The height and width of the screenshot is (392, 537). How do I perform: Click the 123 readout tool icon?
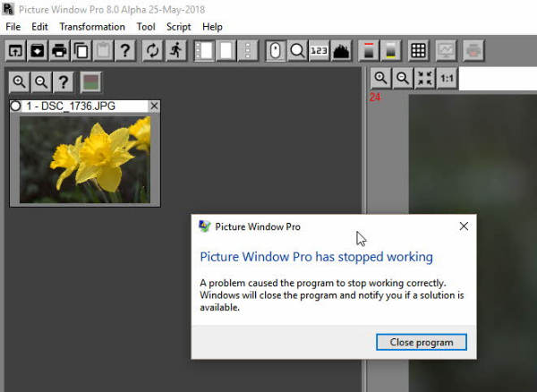pos(320,50)
